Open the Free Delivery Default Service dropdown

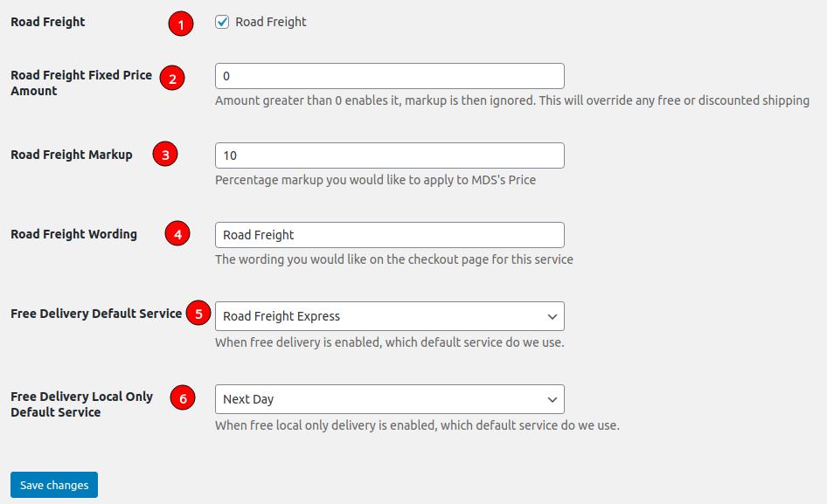pyautogui.click(x=389, y=315)
